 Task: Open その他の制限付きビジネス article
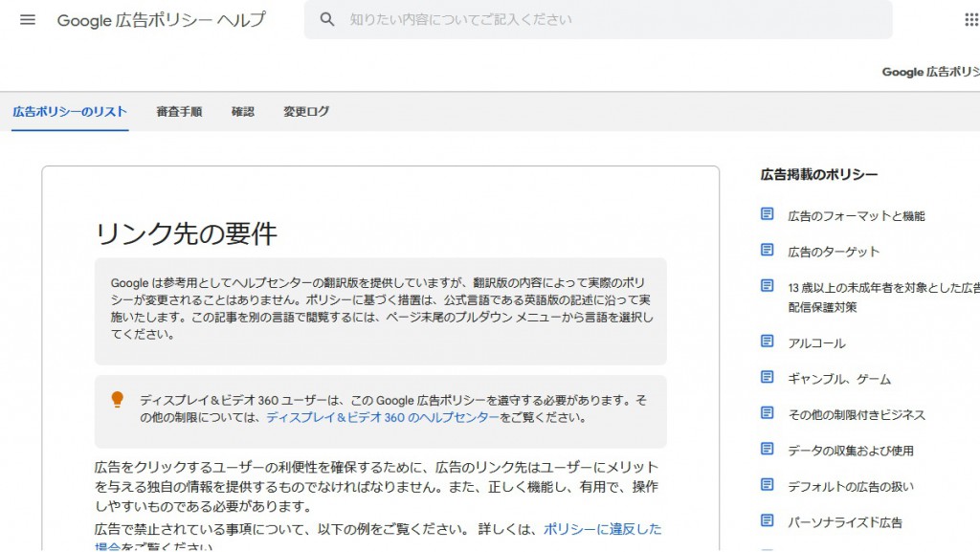coord(857,414)
